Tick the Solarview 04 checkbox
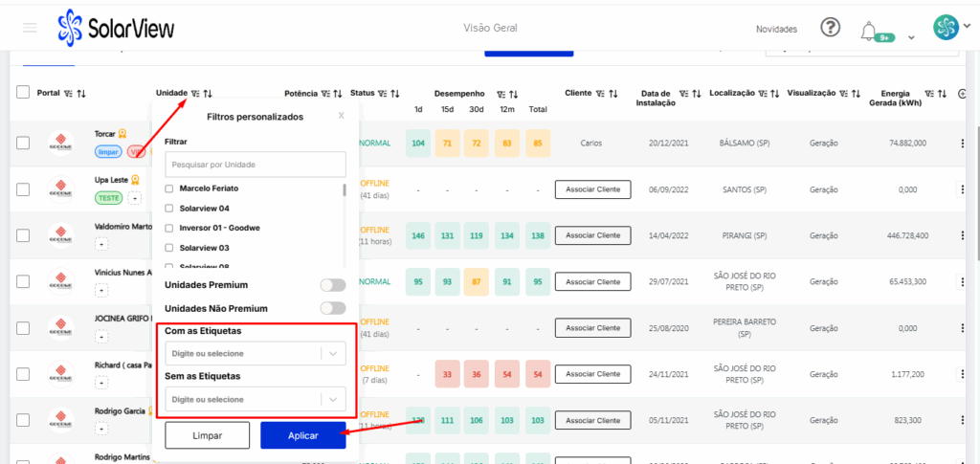980x464 pixels. point(170,208)
